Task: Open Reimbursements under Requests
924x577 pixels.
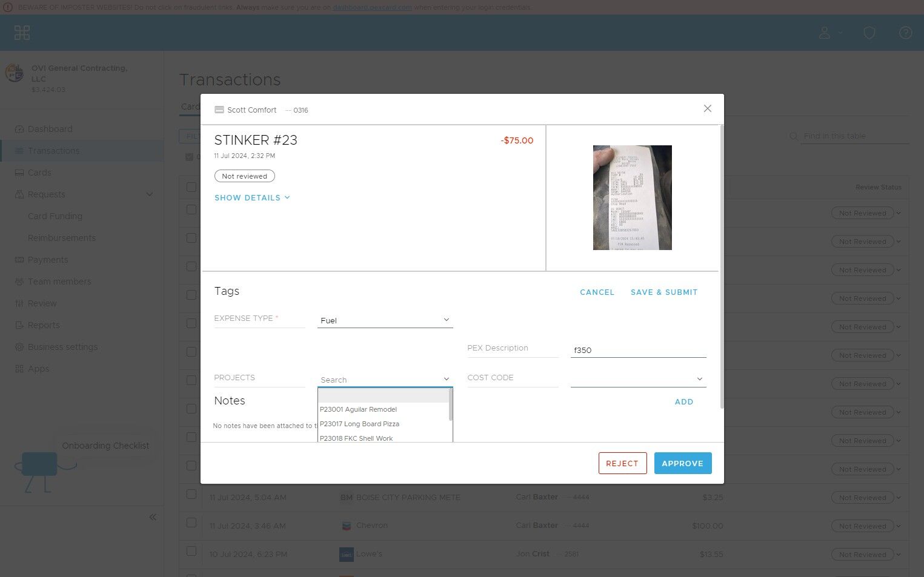Action: point(62,238)
